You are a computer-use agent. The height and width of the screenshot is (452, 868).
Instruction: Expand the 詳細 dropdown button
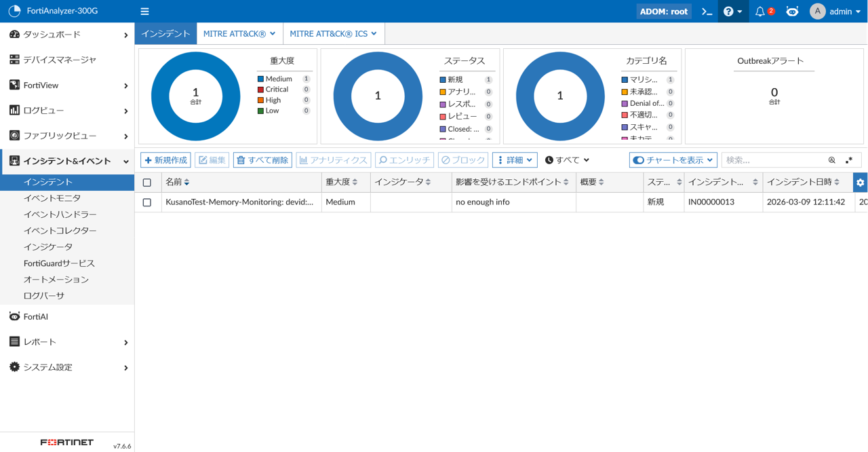tap(515, 160)
